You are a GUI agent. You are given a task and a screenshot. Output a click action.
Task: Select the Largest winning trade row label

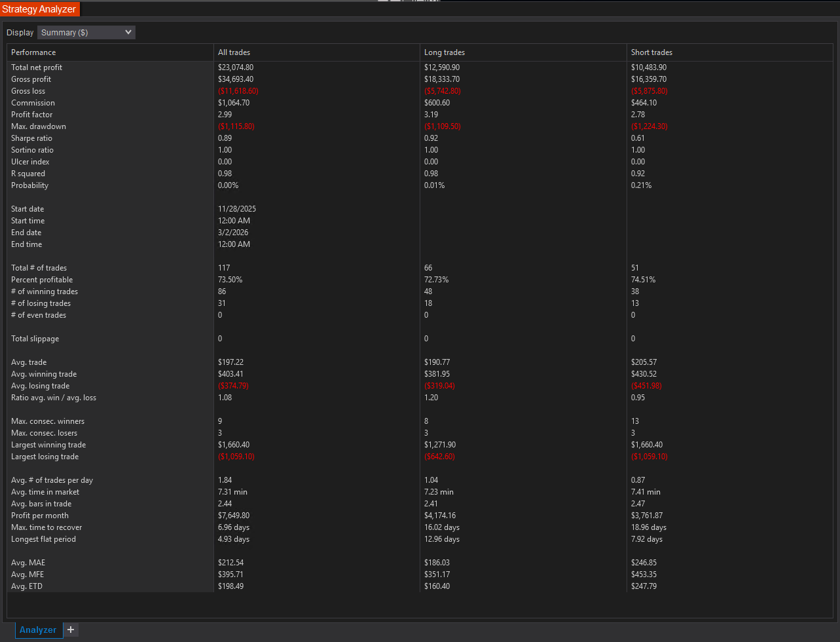click(48, 445)
